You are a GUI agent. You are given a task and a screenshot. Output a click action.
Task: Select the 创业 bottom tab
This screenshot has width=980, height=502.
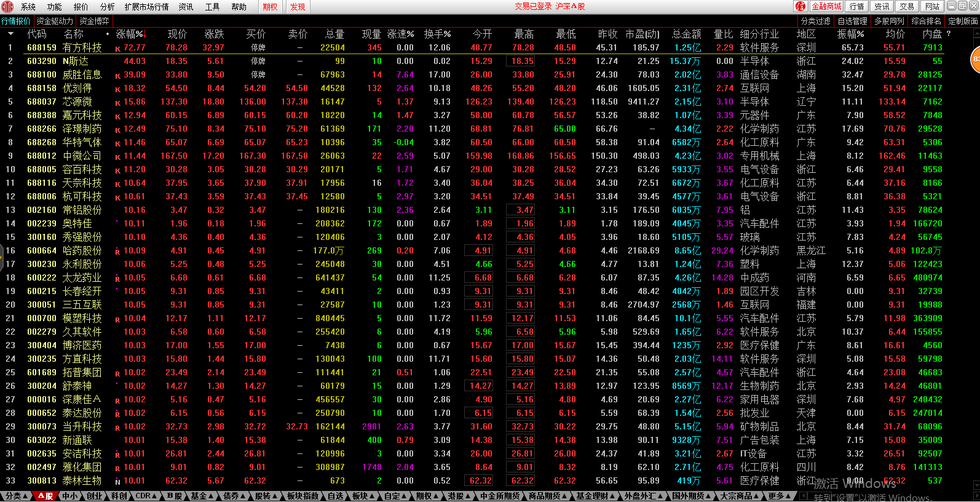(x=94, y=496)
